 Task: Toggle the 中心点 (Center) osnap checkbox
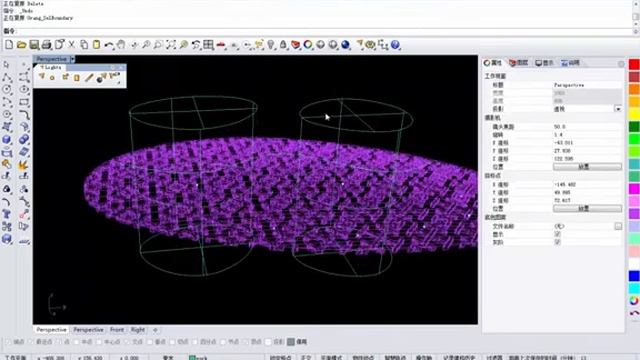click(x=99, y=342)
